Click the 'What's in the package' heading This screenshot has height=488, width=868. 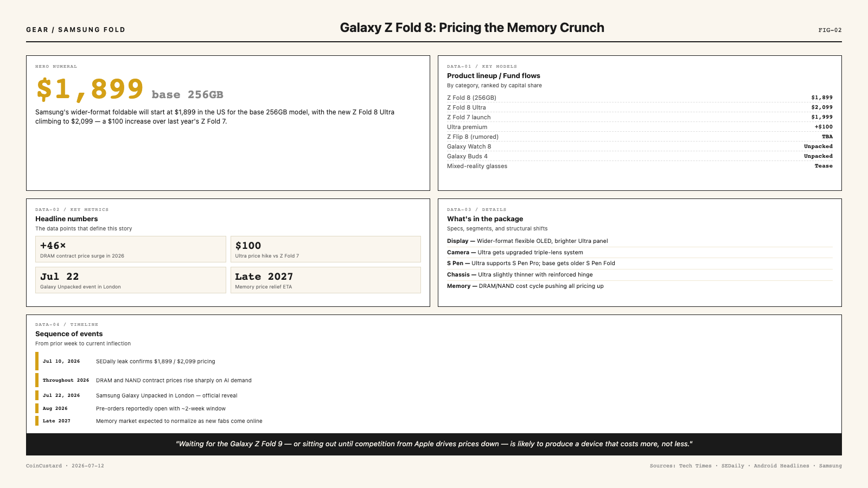coord(485,219)
